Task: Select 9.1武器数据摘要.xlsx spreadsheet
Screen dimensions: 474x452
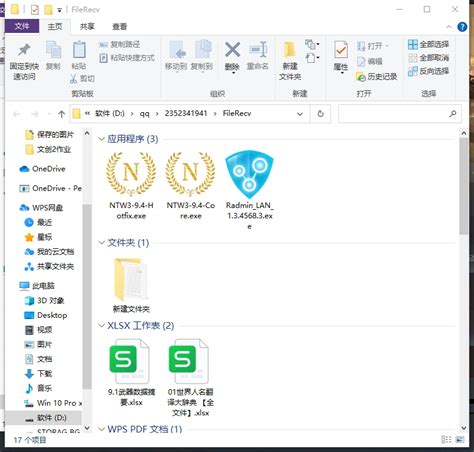Action: pos(131,373)
